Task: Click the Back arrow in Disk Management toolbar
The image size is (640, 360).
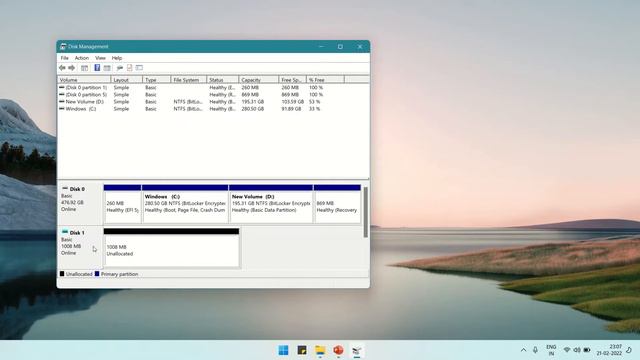Action: tap(62, 68)
